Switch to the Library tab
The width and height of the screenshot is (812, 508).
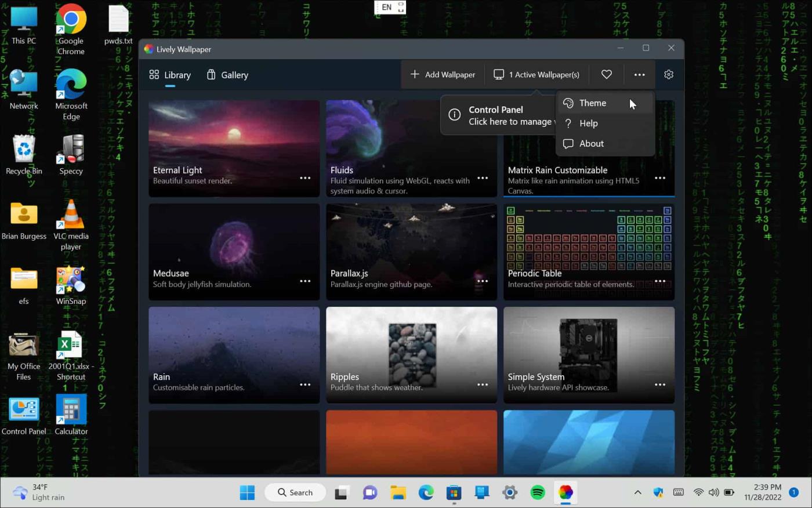coord(170,75)
